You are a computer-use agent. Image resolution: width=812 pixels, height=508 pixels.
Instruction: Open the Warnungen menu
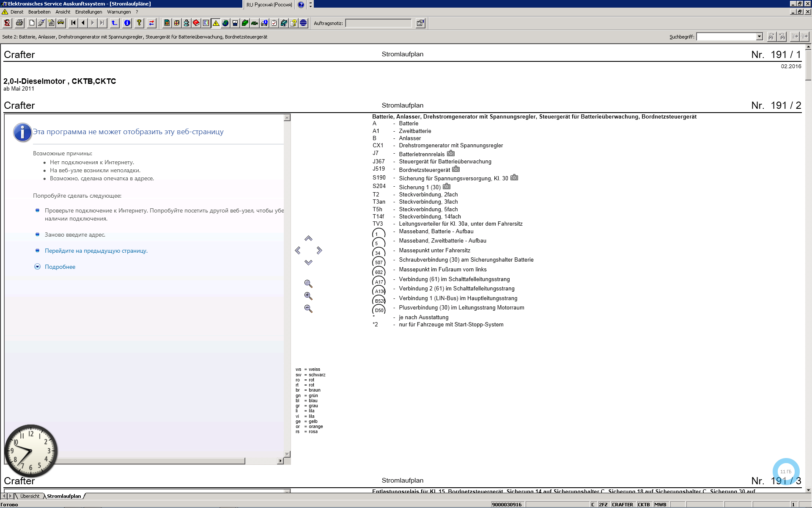[119, 12]
